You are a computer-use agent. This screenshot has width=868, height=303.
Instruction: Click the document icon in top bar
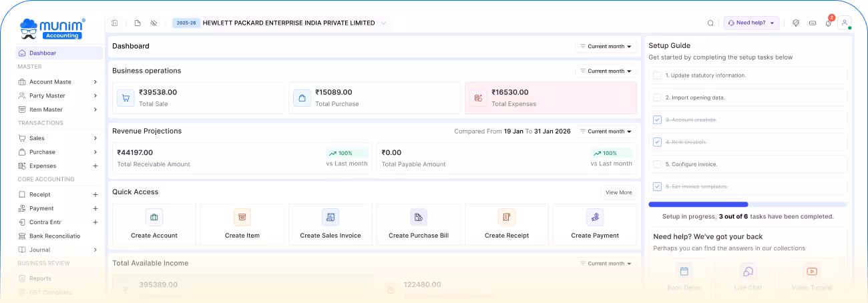pos(138,23)
